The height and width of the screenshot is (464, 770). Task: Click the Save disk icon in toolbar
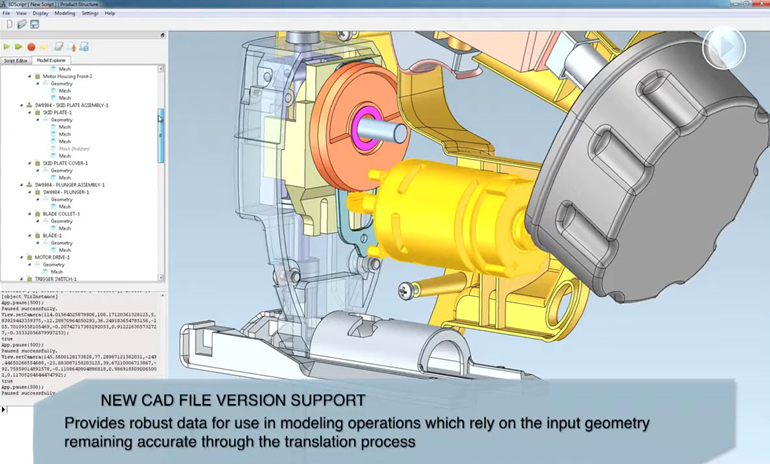pos(34,24)
